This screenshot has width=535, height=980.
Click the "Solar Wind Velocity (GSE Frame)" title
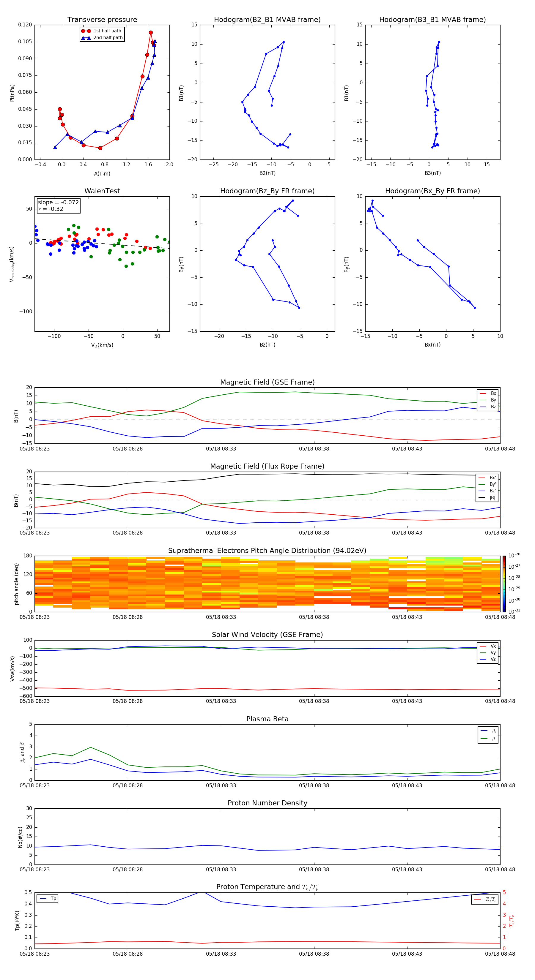point(267,635)
